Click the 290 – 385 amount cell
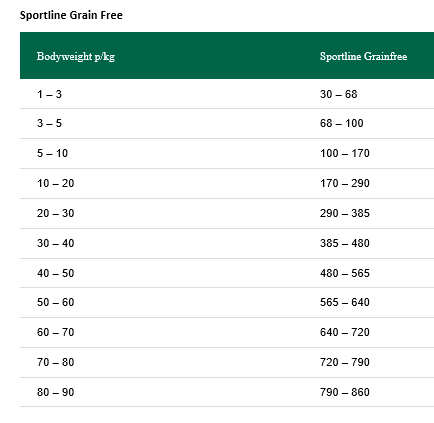This screenshot has height=423, width=434. pos(345,213)
